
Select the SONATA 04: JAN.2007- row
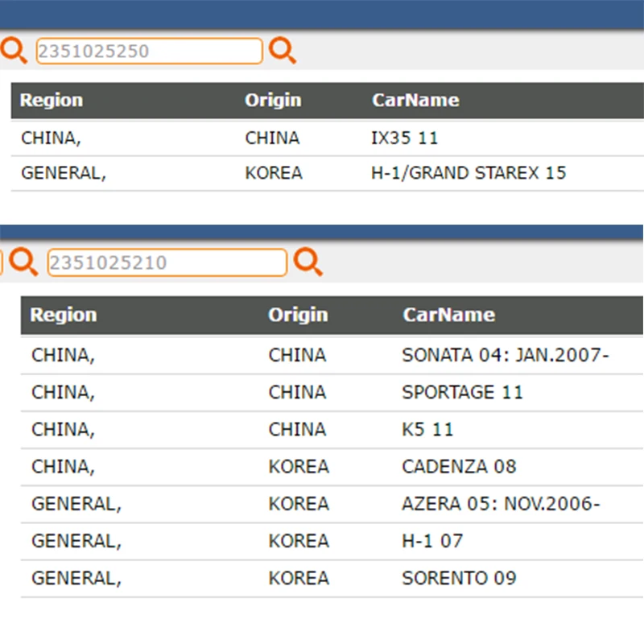[x=332, y=355]
